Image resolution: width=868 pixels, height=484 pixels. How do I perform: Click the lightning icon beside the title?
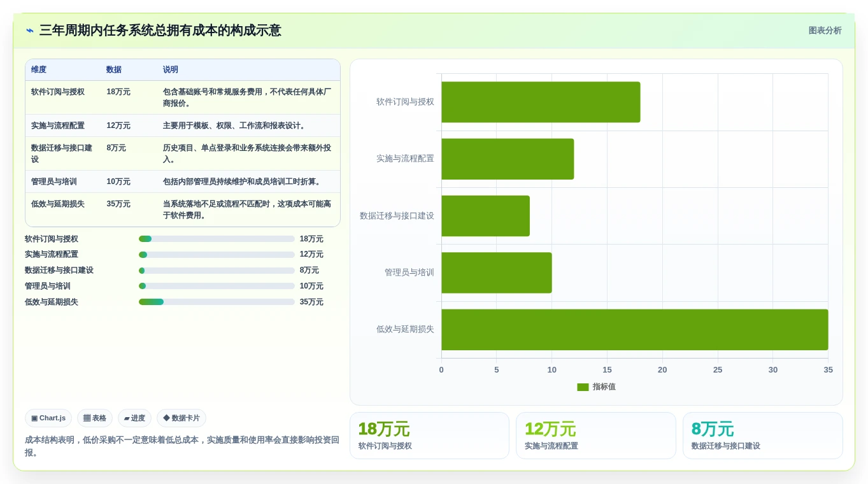coord(30,31)
